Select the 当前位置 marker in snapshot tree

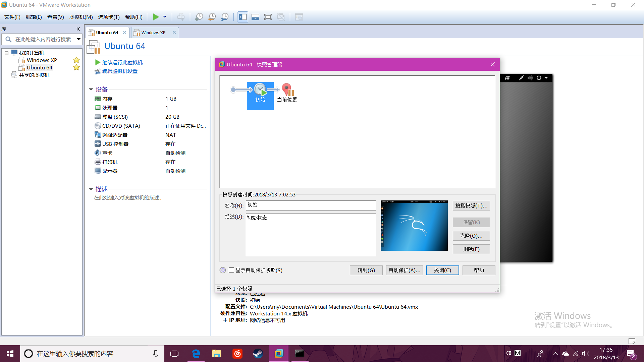pos(287,93)
